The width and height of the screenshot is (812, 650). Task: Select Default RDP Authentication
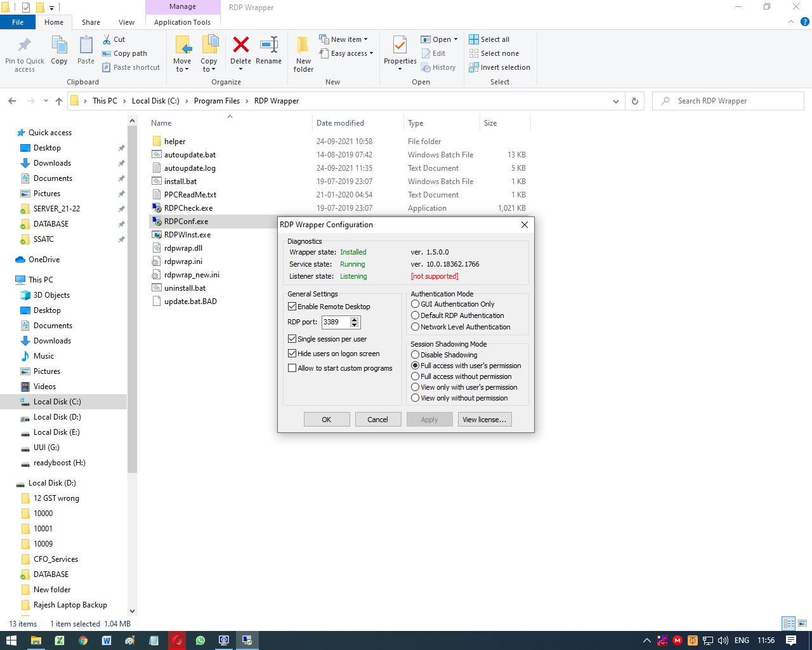pyautogui.click(x=415, y=315)
